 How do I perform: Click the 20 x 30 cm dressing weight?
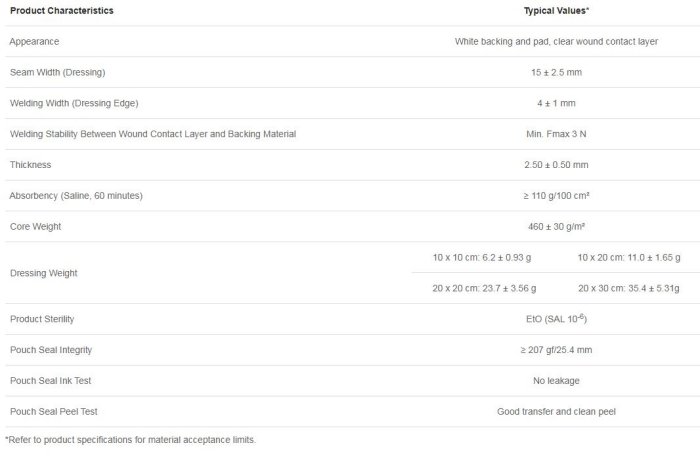pyautogui.click(x=627, y=288)
